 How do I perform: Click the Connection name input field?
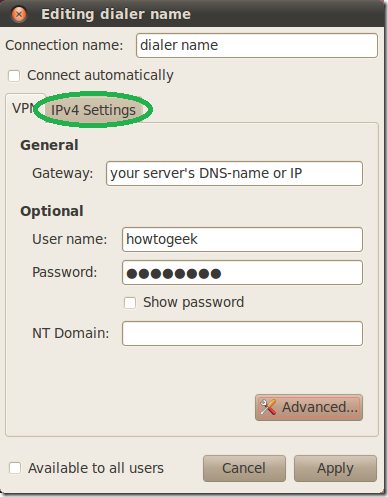tap(257, 45)
